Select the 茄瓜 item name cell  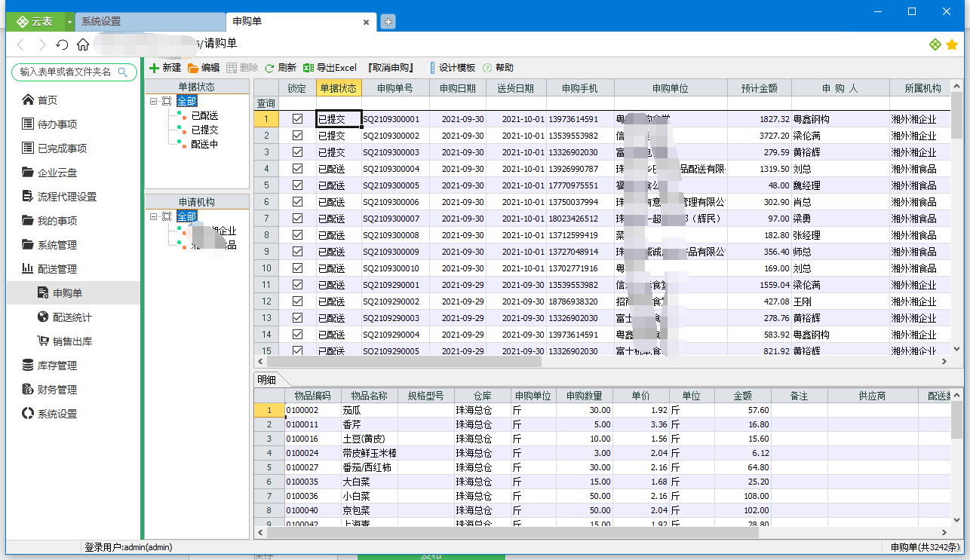(x=370, y=410)
